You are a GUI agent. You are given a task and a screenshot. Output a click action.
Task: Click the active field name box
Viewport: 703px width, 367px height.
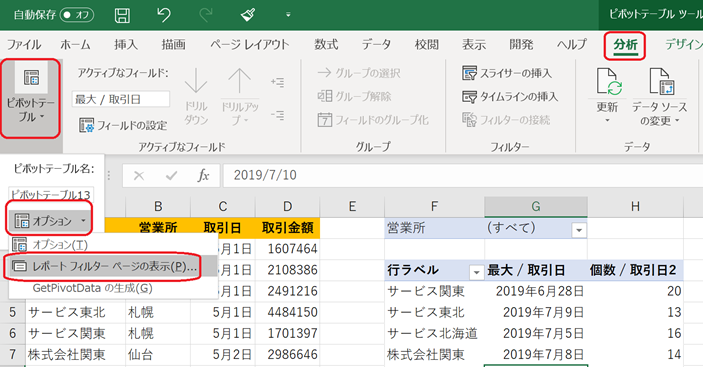[x=121, y=99]
